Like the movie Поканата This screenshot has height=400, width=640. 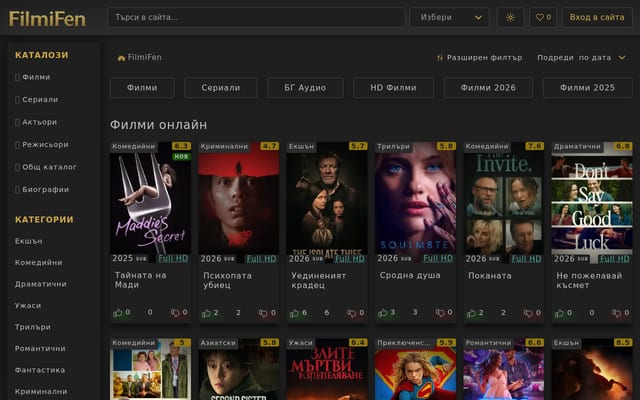point(475,313)
